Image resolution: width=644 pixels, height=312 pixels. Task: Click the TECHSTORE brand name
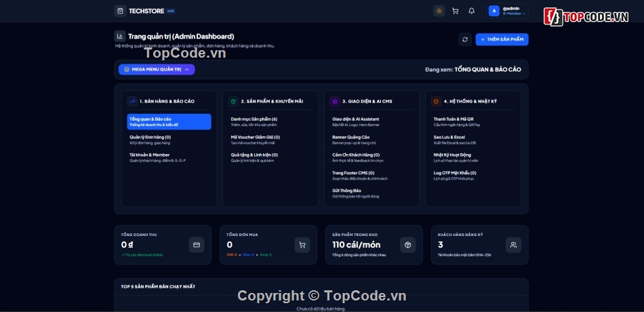146,11
